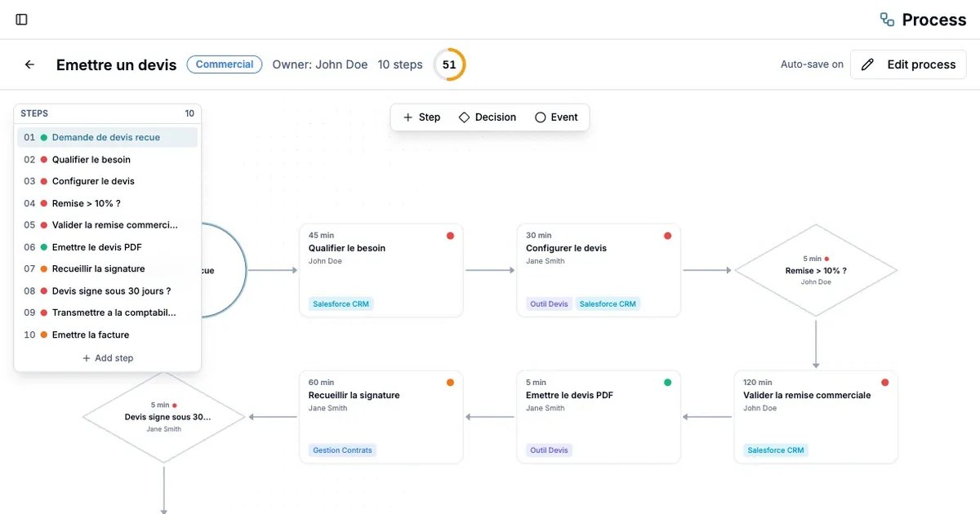The width and height of the screenshot is (980, 514).
Task: Click the Commercial category tag
Action: click(225, 64)
